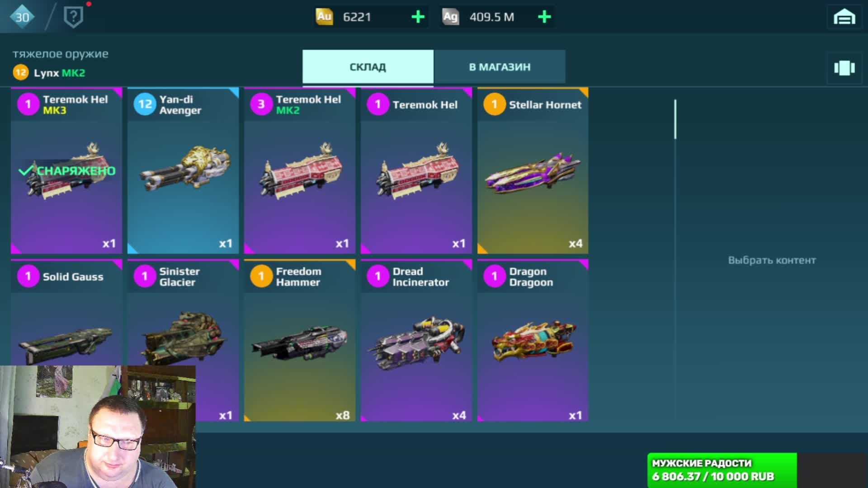Open the hangar home icon
Screen dimensions: 868x488
pyautogui.click(x=844, y=17)
